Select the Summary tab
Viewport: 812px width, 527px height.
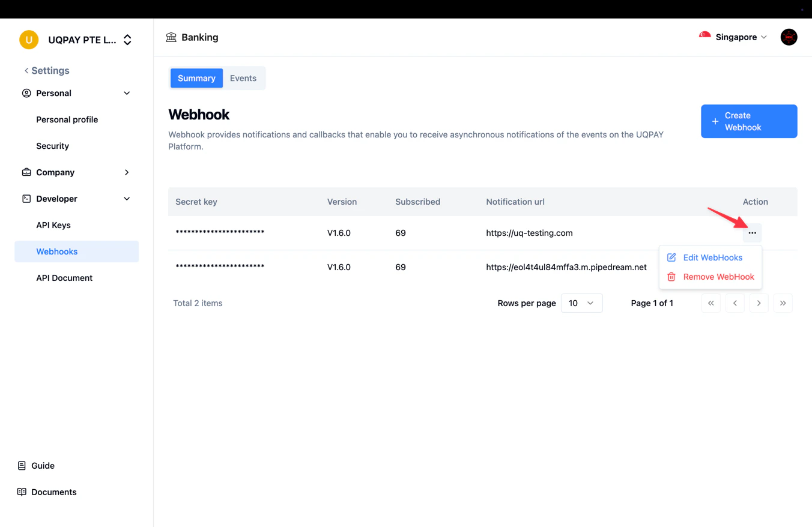click(x=196, y=78)
